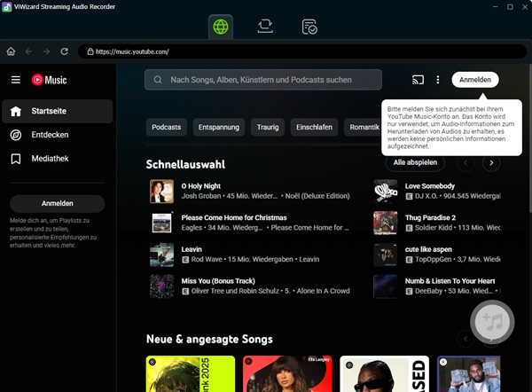532x392 pixels.
Task: Go to browser home page icon
Action: point(11,51)
